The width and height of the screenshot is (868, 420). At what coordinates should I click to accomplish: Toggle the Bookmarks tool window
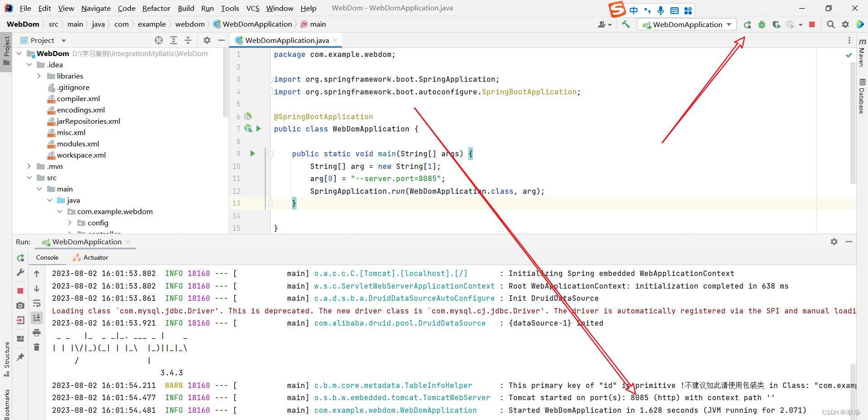(x=6, y=404)
